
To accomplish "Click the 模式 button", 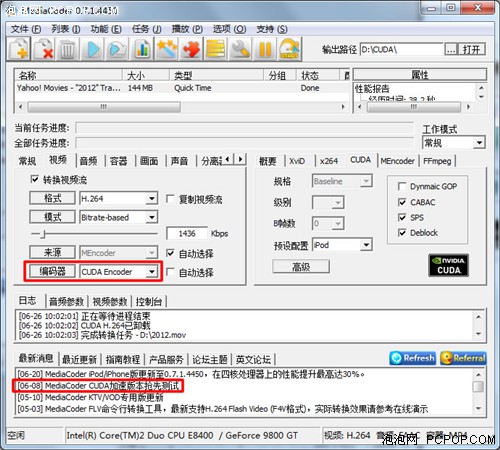I will pos(52,217).
